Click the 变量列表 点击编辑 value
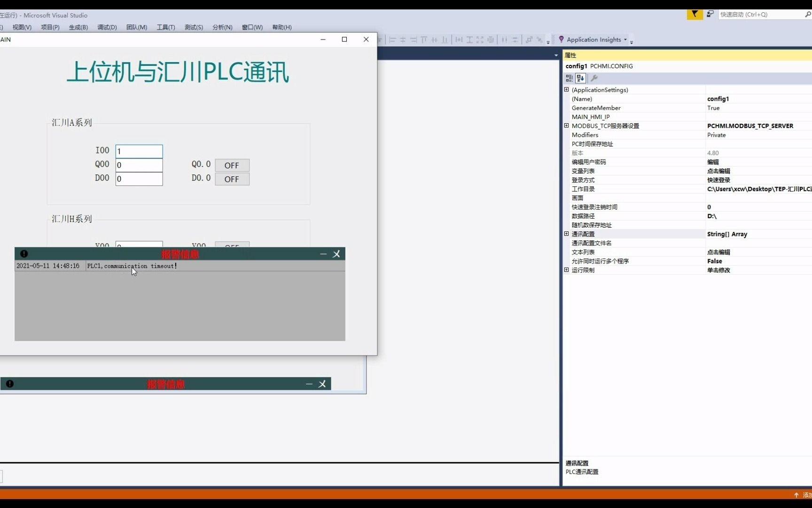The image size is (812, 508). [x=718, y=171]
